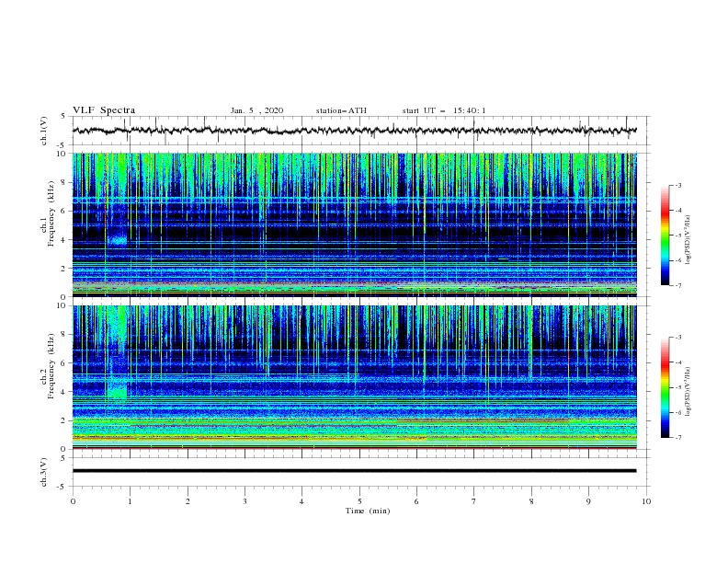Click the "ch.1(V)" axis label
The height and width of the screenshot is (563, 728).
click(x=44, y=131)
